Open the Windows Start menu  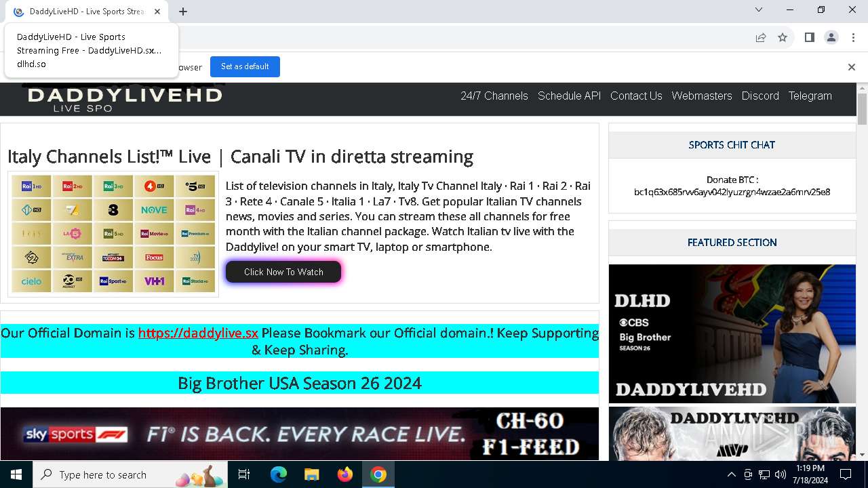(x=16, y=474)
